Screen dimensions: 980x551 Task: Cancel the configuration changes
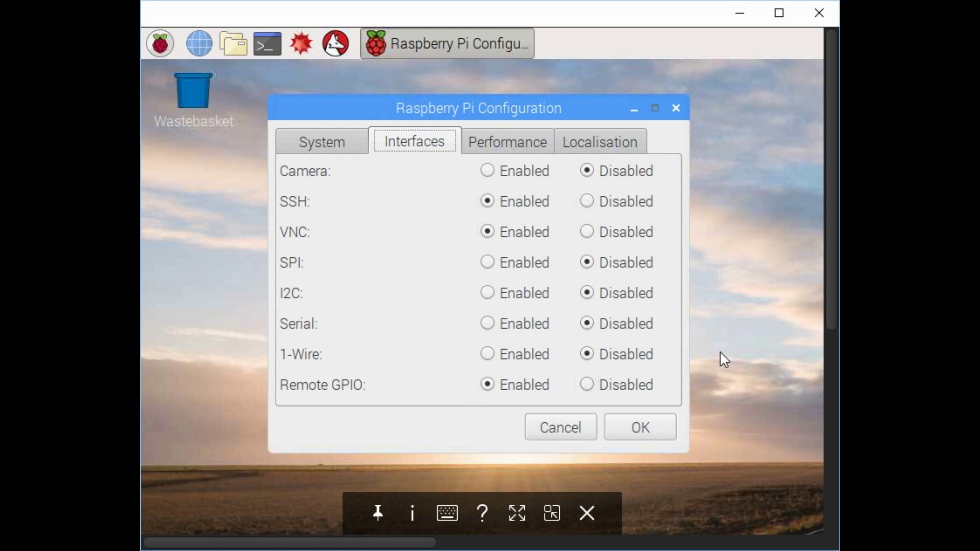[x=560, y=427]
